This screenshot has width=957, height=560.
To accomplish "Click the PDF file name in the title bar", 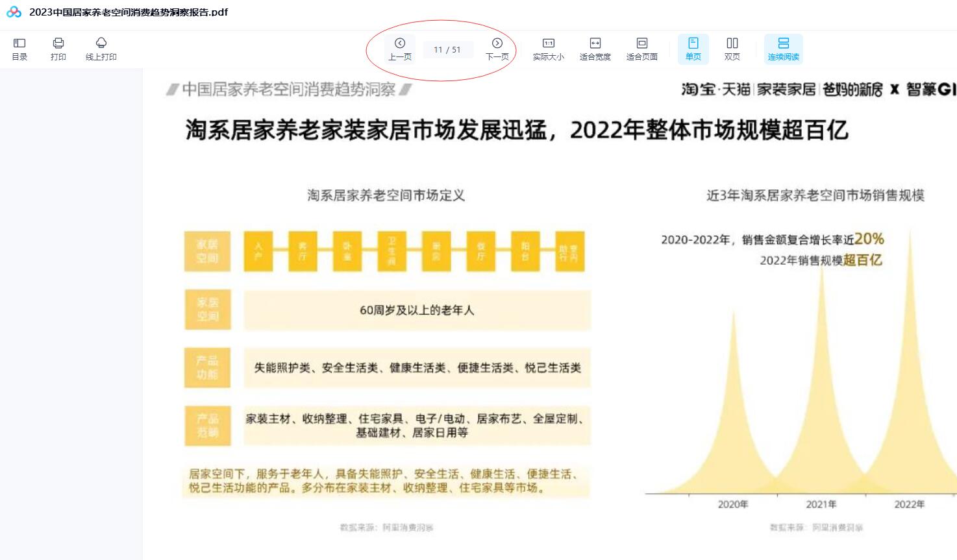I will [129, 12].
